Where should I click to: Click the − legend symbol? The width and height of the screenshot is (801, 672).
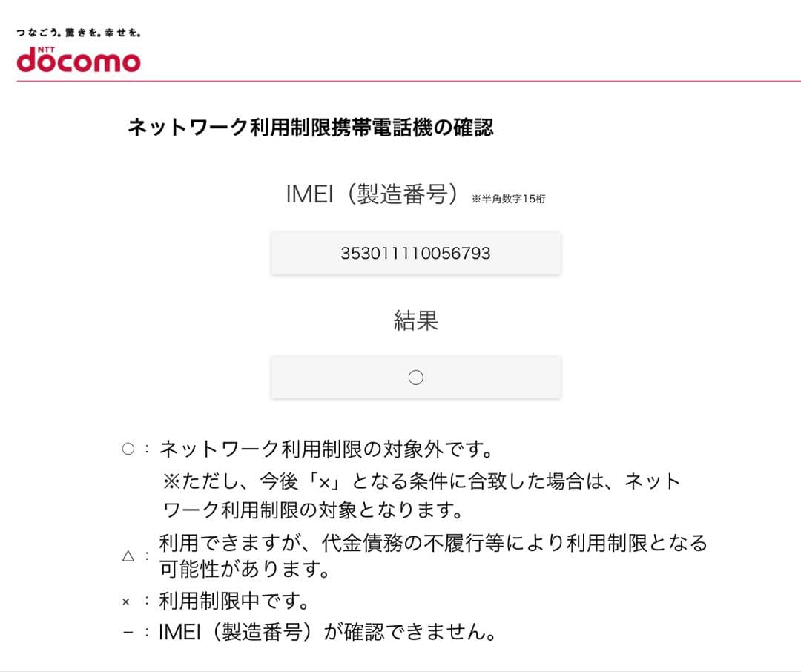[128, 633]
